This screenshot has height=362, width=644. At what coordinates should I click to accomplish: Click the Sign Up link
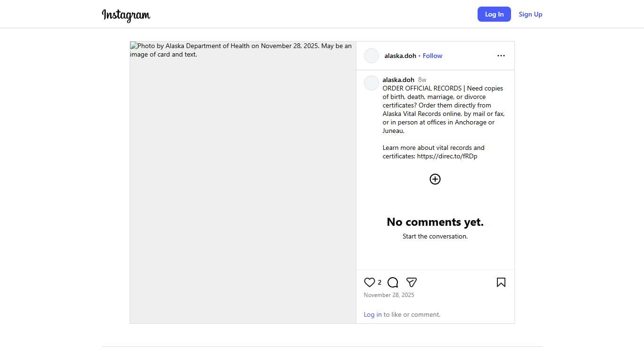pos(530,14)
